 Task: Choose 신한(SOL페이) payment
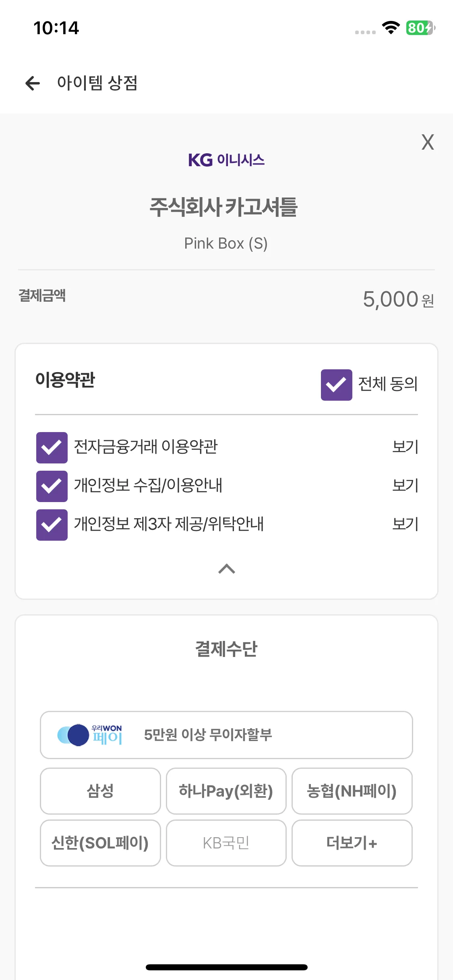[x=100, y=843]
